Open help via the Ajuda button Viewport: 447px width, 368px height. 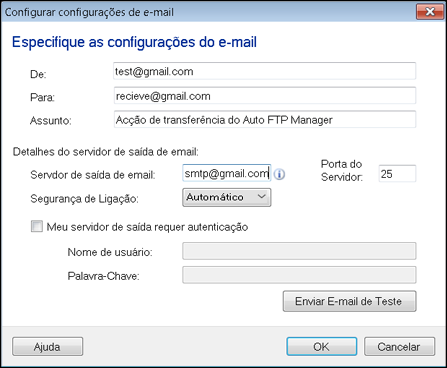(x=47, y=347)
